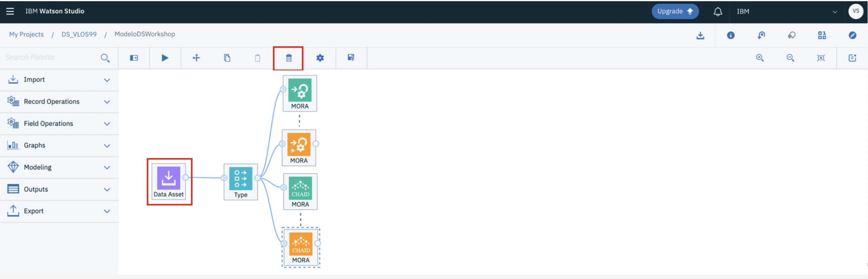The image size is (868, 279).
Task: Select the Type node
Action: click(241, 182)
